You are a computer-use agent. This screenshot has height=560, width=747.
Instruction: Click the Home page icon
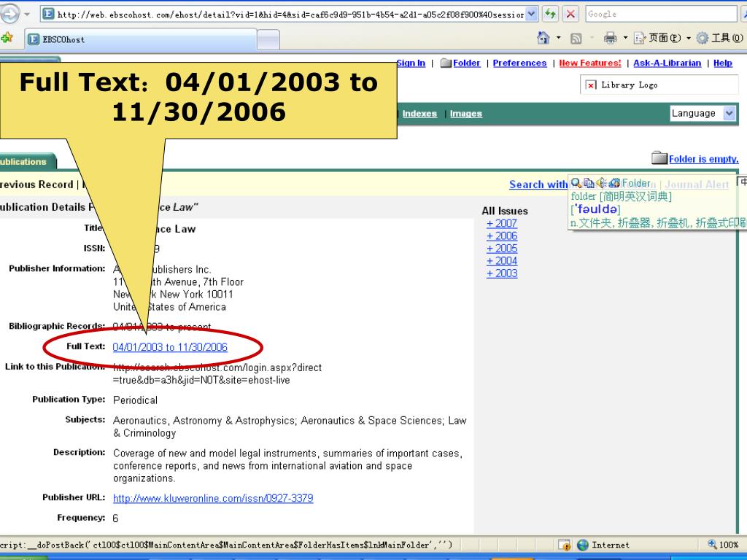543,38
